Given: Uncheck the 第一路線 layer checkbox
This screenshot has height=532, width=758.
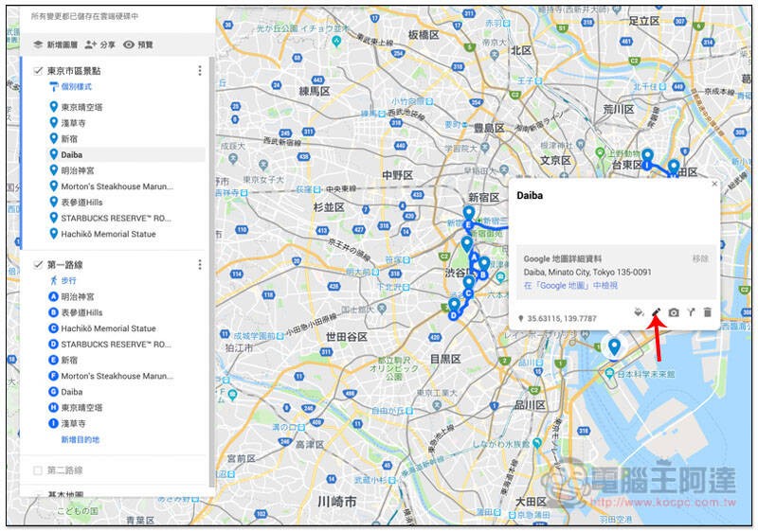Looking at the screenshot, I should (38, 264).
